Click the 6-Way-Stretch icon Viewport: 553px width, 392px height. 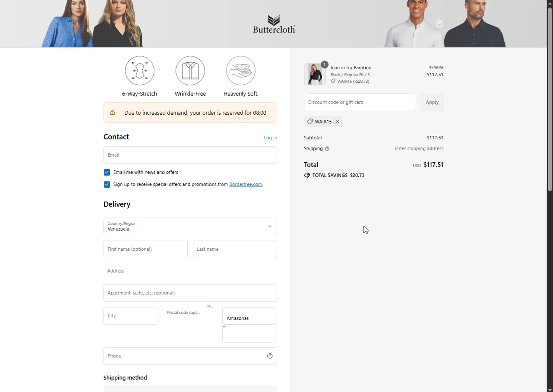coord(139,70)
